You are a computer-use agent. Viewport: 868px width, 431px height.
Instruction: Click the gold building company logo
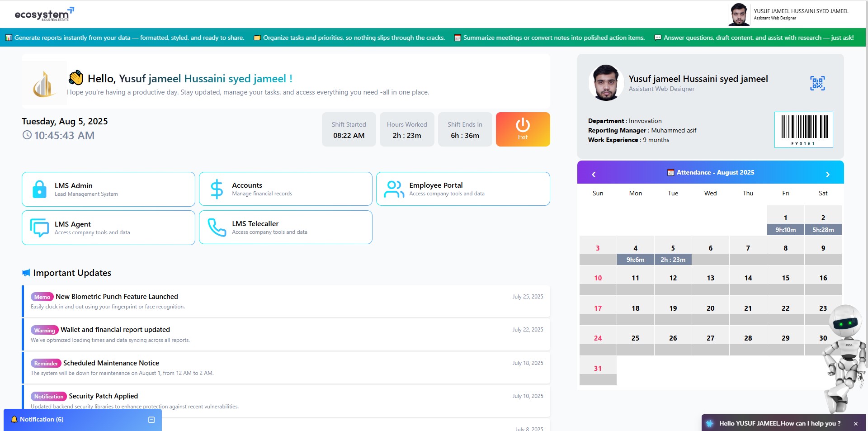[44, 83]
